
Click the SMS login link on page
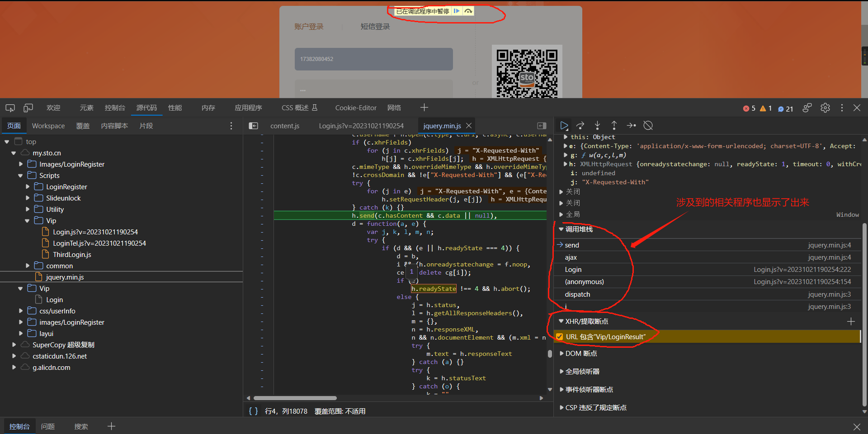(375, 27)
